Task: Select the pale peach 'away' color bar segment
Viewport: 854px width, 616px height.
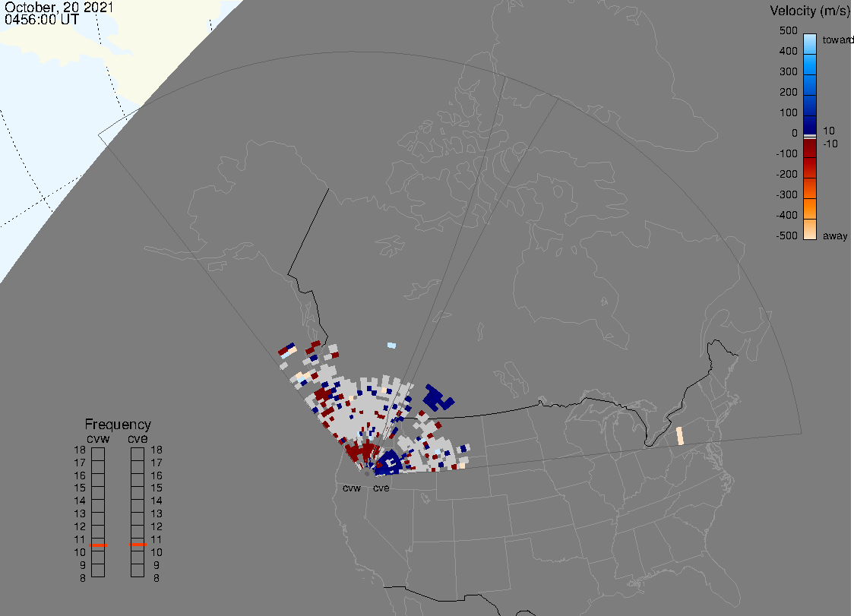Action: 810,230
